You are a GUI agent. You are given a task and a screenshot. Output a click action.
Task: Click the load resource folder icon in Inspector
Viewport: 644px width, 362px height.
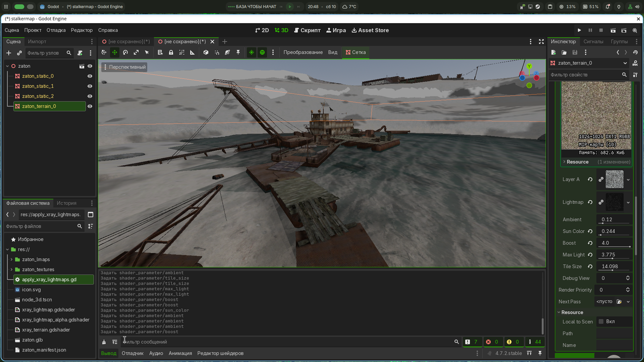point(564,52)
